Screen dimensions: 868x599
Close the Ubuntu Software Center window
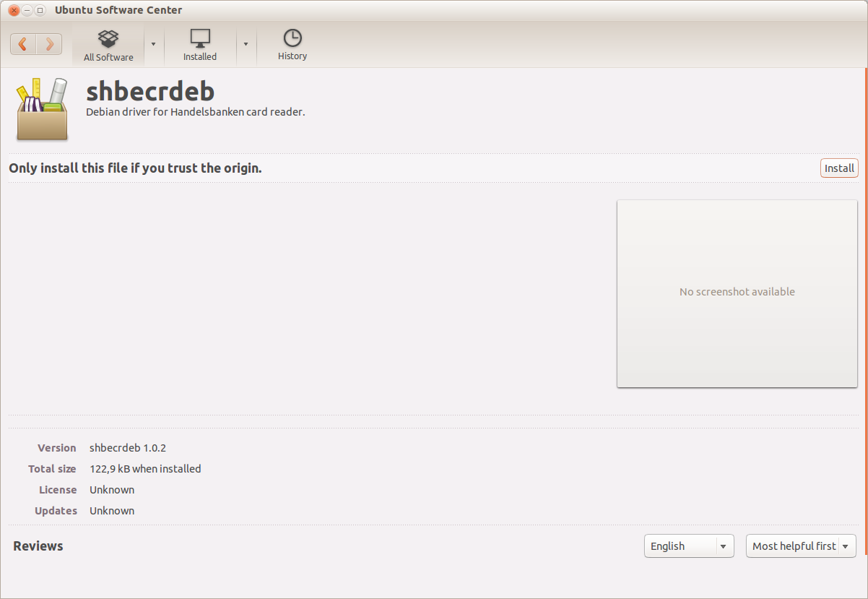[14, 10]
